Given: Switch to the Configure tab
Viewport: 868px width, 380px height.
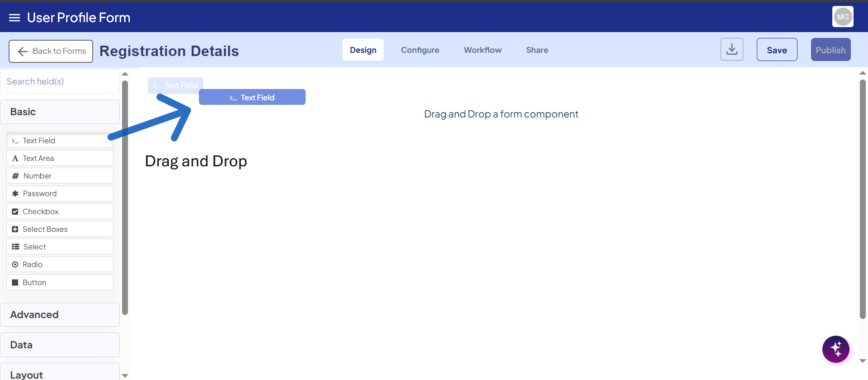Looking at the screenshot, I should (x=420, y=50).
